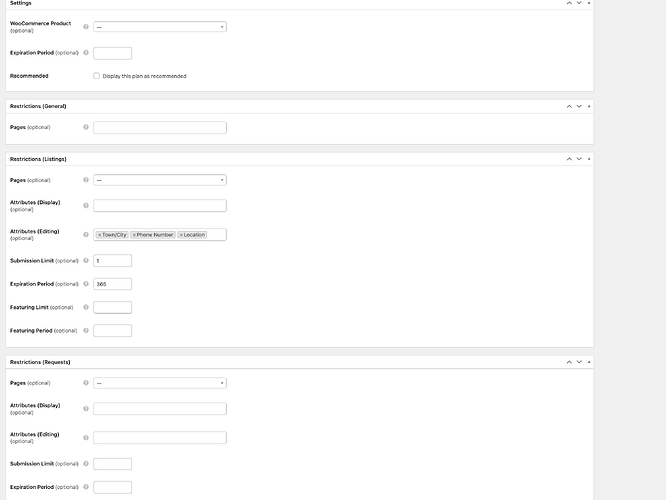
Task: Click Listings Expiration Period field showing 365
Action: click(112, 284)
